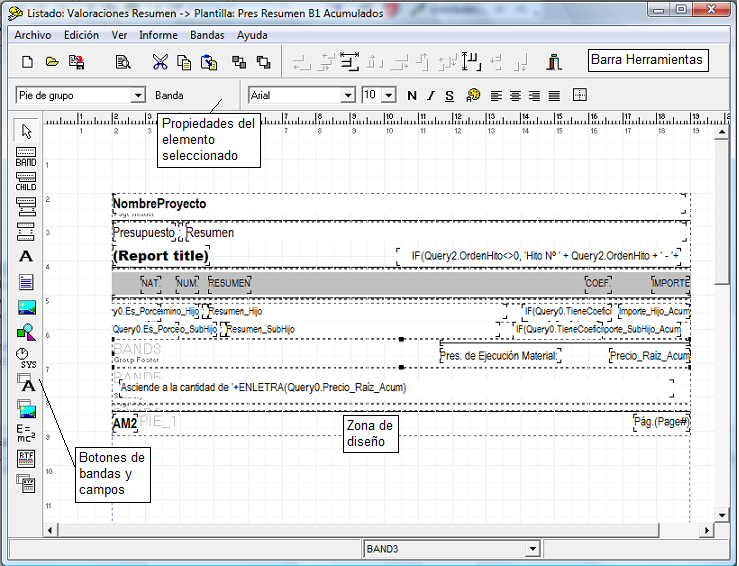Open the BAND3 selector dropdown at bottom

pyautogui.click(x=533, y=549)
